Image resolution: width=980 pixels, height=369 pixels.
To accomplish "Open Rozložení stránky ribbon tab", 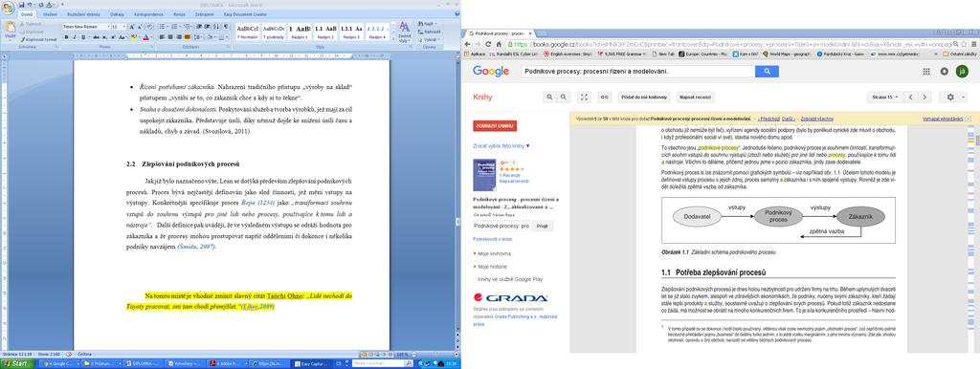I will (x=84, y=14).
